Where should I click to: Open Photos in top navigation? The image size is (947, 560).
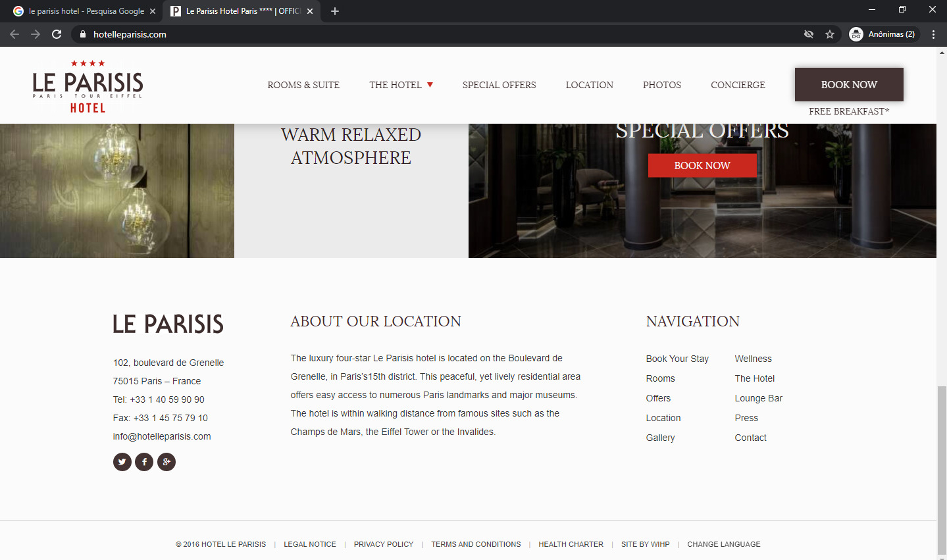[662, 85]
